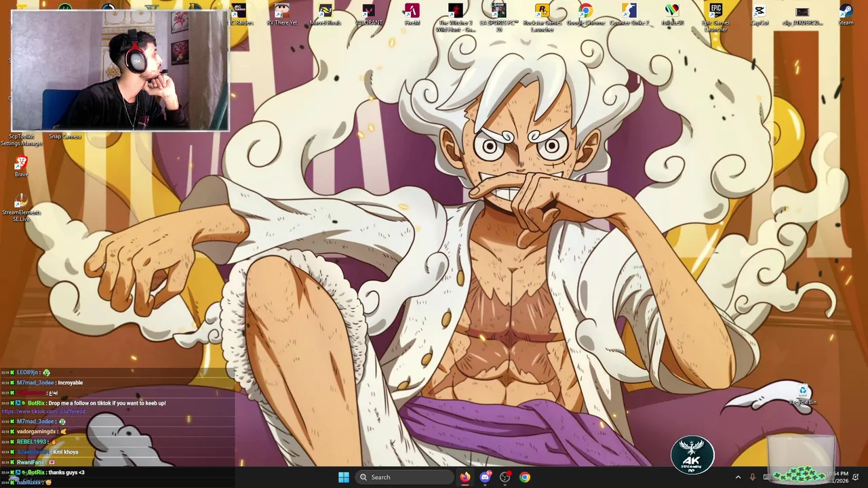Click chat username RwaniFans

point(31,462)
